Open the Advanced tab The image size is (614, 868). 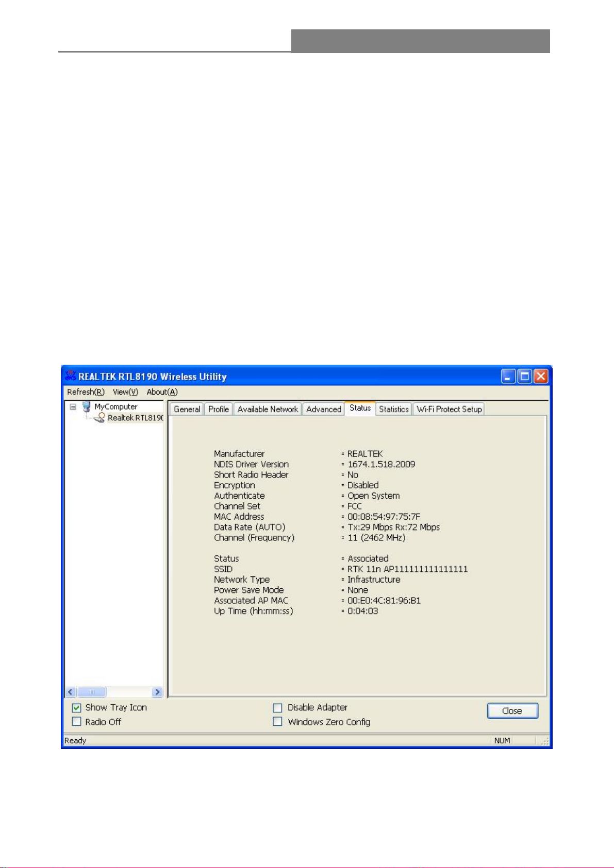(324, 409)
